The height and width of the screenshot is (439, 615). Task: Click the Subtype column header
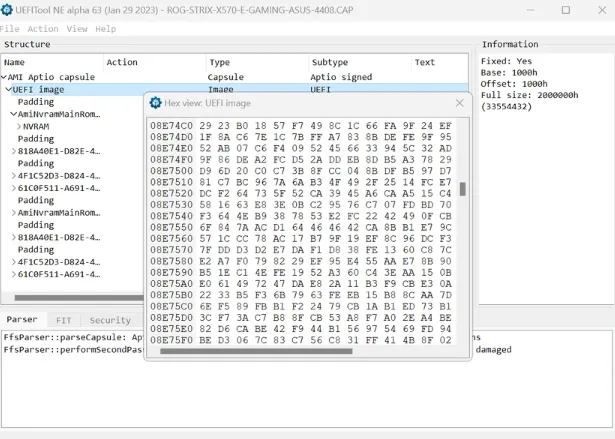click(x=359, y=62)
